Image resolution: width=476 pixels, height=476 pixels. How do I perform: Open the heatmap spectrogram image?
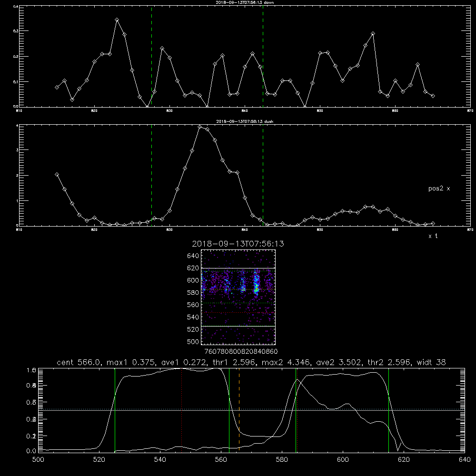click(x=238, y=297)
